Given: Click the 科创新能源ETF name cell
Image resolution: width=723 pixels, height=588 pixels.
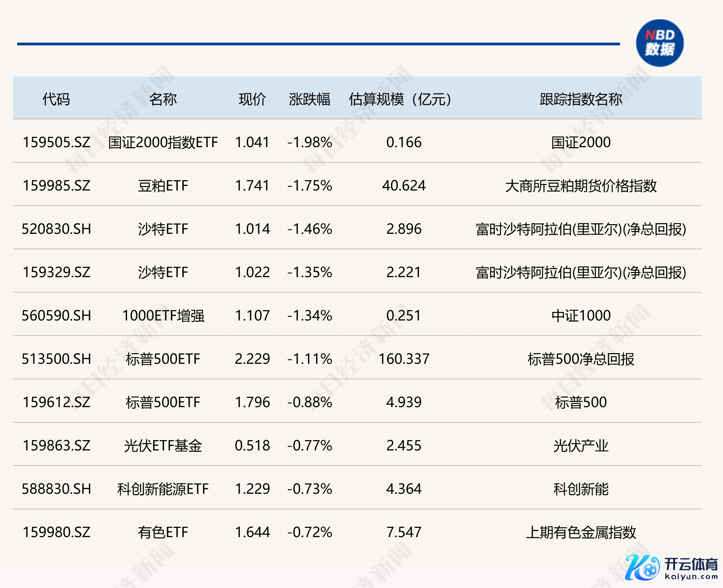Looking at the screenshot, I should coord(163,489).
